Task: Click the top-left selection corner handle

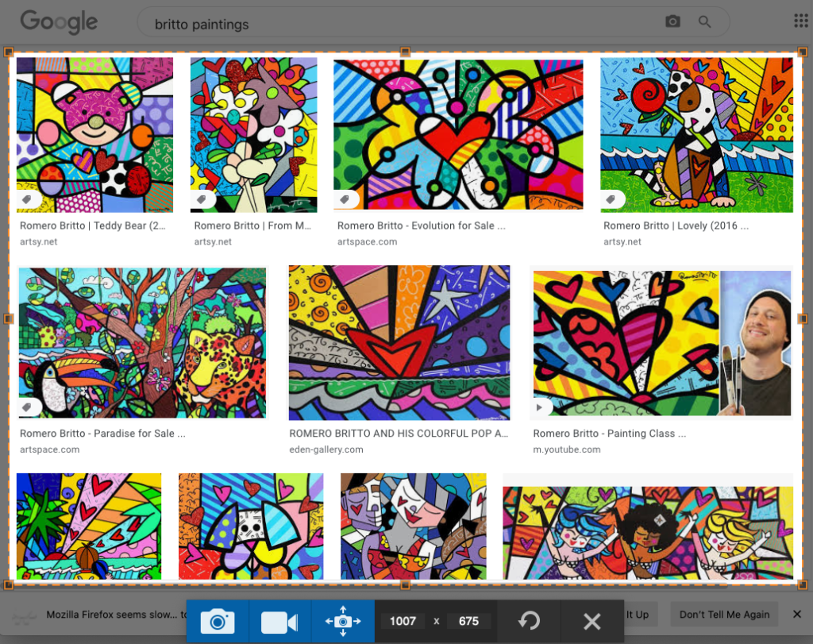Action: tap(8, 52)
